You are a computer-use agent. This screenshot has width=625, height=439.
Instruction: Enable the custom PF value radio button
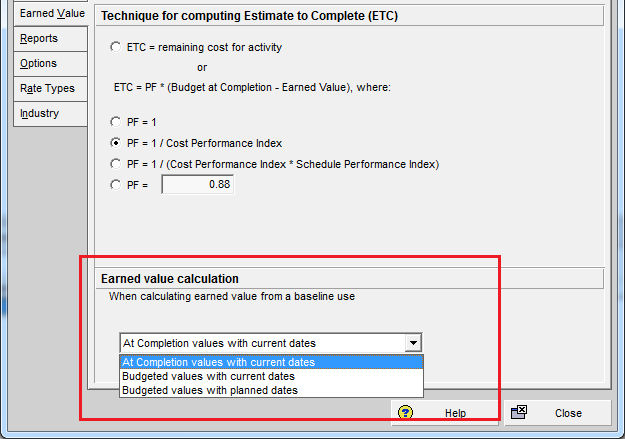(117, 185)
